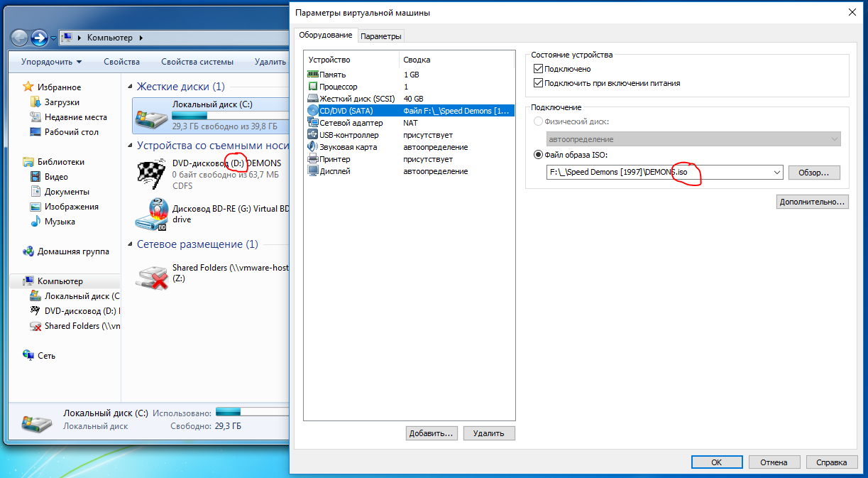Viewport: 868px width, 478px height.
Task: Open the ISO file path dropdown
Action: 776,173
